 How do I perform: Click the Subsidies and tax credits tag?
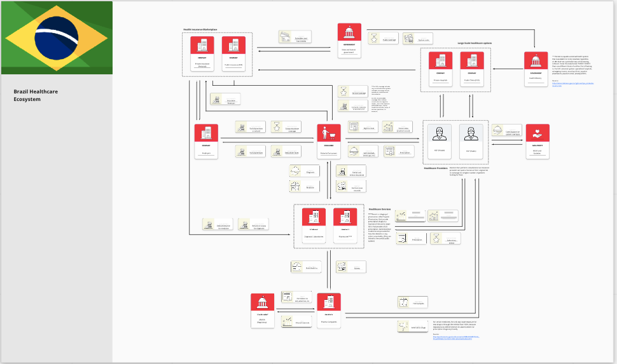coord(295,37)
